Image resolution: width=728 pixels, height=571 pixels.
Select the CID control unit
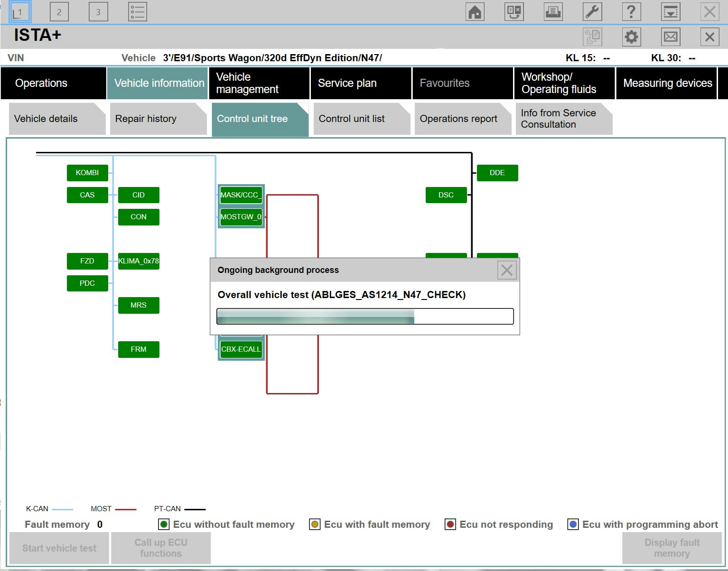(x=139, y=195)
